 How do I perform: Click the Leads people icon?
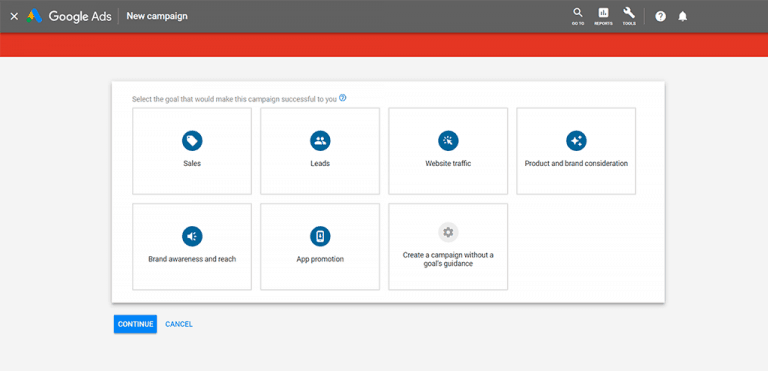click(320, 141)
